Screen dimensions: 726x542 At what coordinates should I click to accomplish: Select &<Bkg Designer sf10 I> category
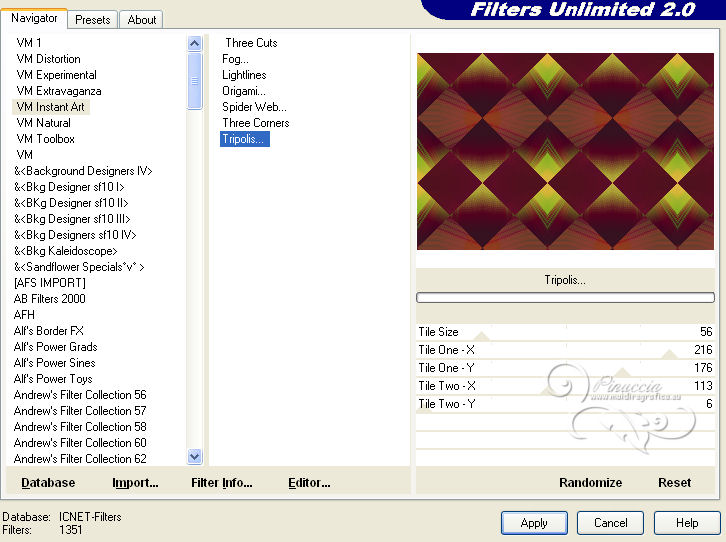click(x=69, y=187)
